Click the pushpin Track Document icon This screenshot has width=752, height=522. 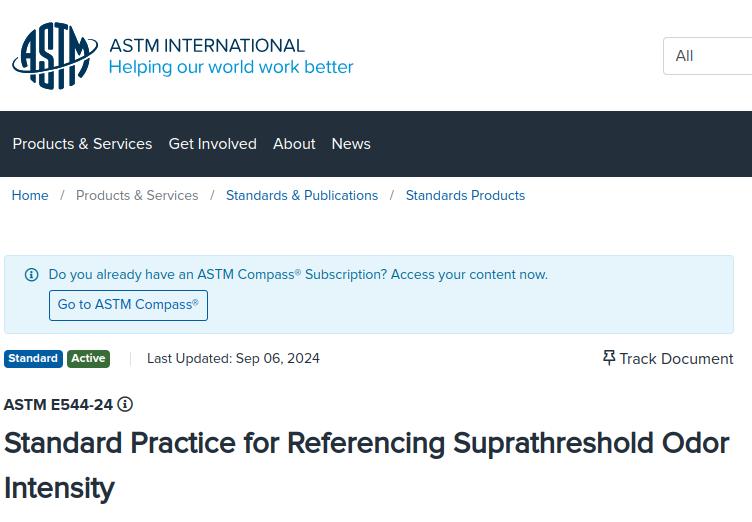click(609, 358)
